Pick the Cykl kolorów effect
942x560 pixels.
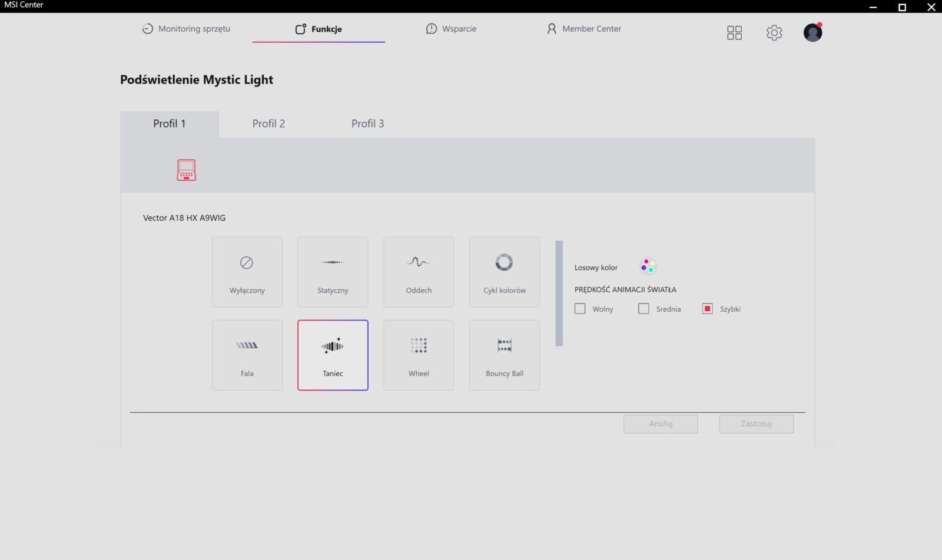coord(504,272)
